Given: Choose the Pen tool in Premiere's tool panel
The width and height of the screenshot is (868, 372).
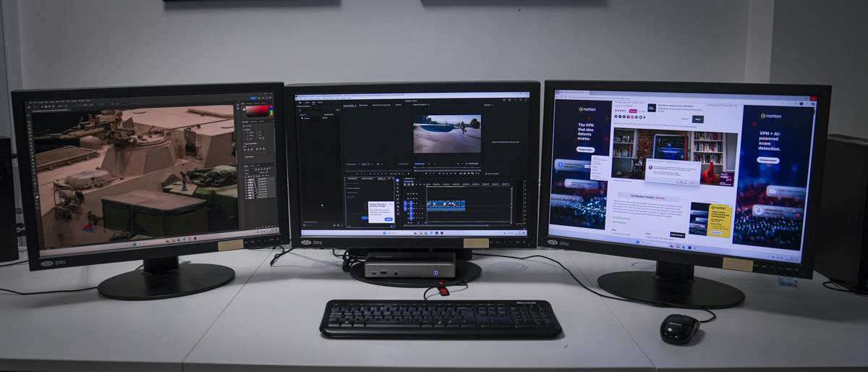Looking at the screenshot, I should click(398, 199).
